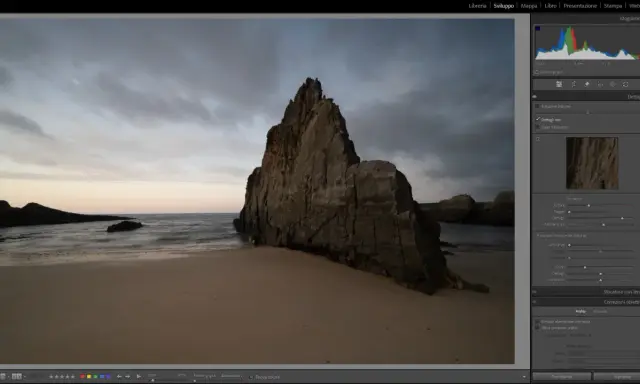Image resolution: width=640 pixels, height=384 pixels.
Task: Click the detail zoom target picker icon
Action: [x=538, y=139]
